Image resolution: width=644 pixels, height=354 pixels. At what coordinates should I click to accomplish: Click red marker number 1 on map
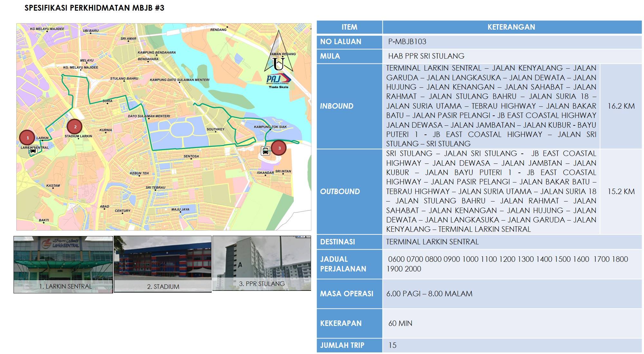coord(27,138)
